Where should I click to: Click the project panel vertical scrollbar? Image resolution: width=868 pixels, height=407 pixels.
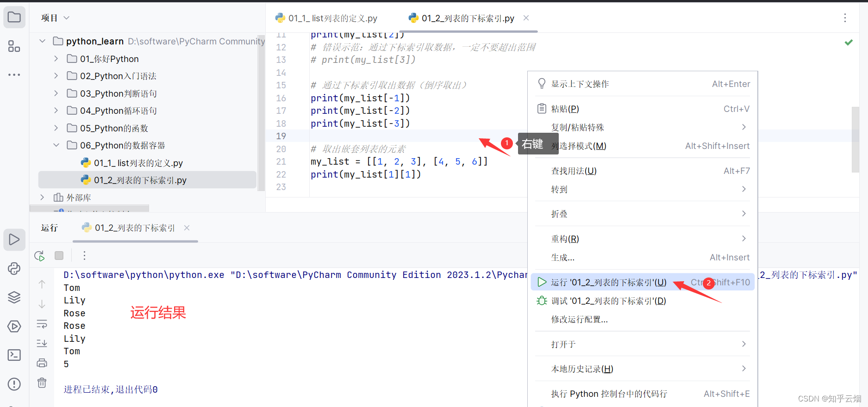click(262, 113)
